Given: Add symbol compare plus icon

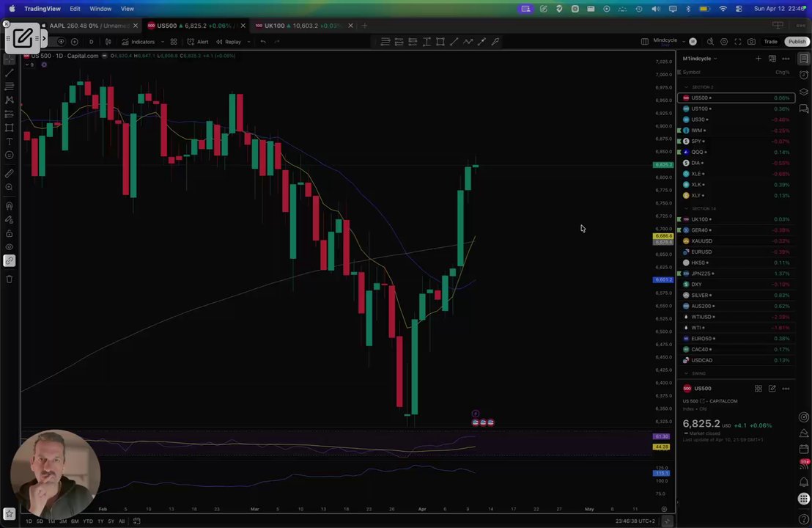Looking at the screenshot, I should click(75, 42).
